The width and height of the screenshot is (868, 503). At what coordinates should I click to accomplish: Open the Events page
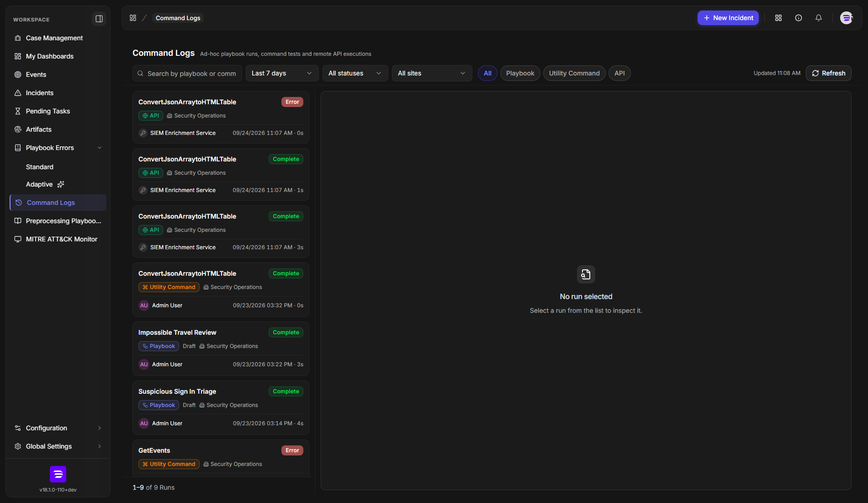(x=58, y=75)
